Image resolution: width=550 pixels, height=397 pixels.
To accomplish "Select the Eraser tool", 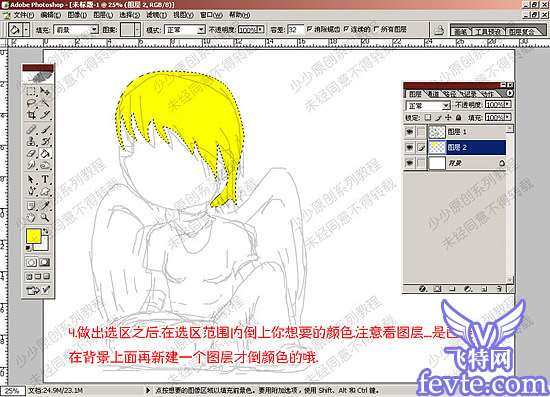I will [32, 154].
